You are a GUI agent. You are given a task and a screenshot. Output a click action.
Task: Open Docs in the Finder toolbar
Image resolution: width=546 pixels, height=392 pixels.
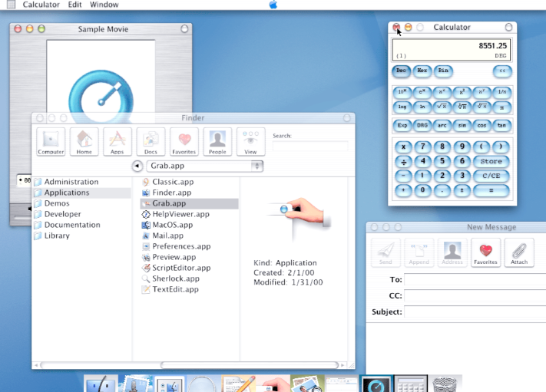(151, 142)
